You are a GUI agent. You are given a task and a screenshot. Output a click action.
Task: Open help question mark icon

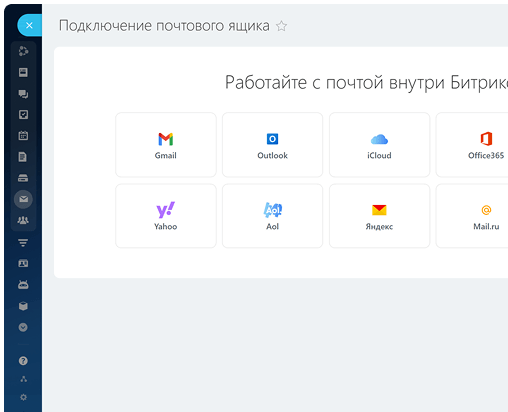point(23,361)
